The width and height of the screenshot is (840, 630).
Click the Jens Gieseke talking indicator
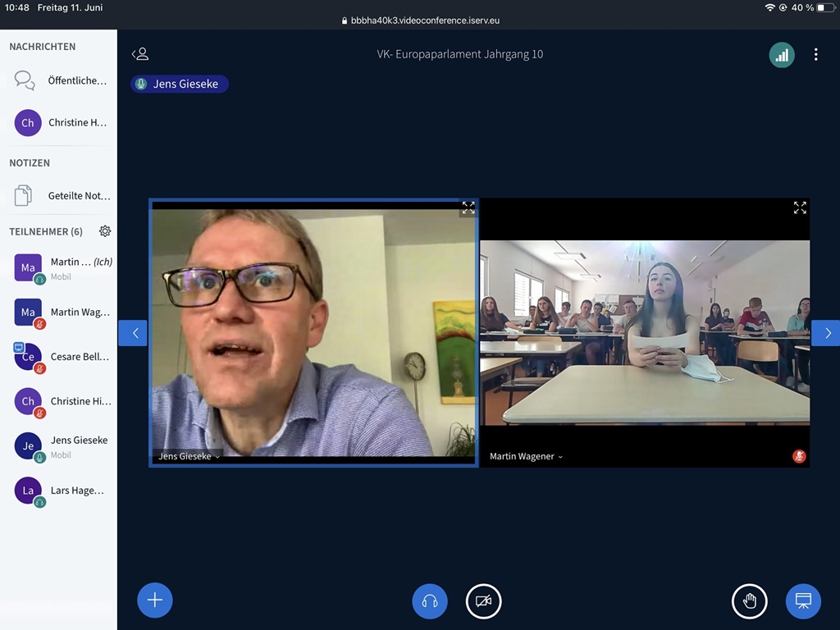(180, 84)
